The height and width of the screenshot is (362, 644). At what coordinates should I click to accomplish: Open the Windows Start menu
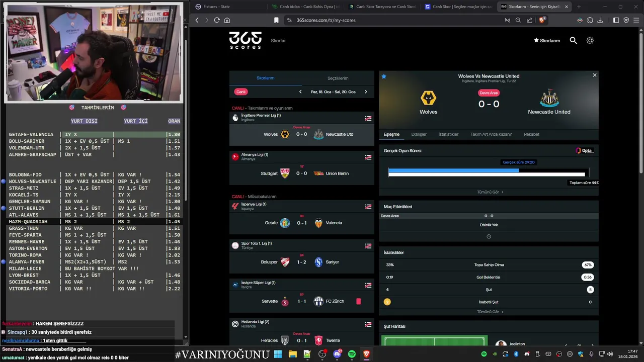coord(278,354)
